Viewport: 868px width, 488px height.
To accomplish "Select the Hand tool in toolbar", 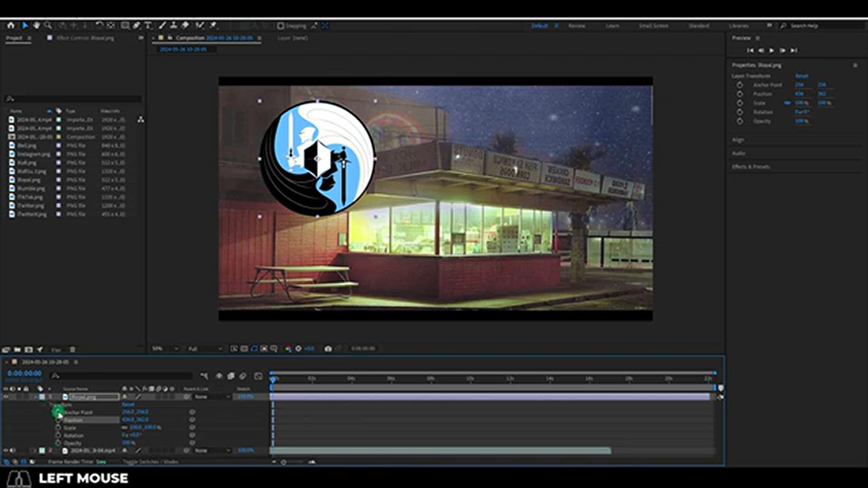I will click(36, 26).
